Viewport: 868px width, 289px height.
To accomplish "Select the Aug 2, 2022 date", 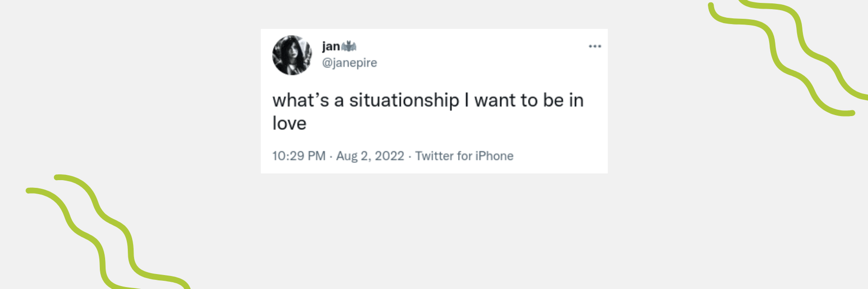I will pos(370,156).
